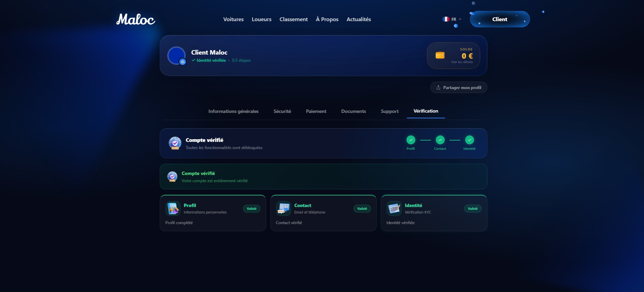Click the Profil card illustration icon
This screenshot has width=644, height=292.
coord(173,208)
